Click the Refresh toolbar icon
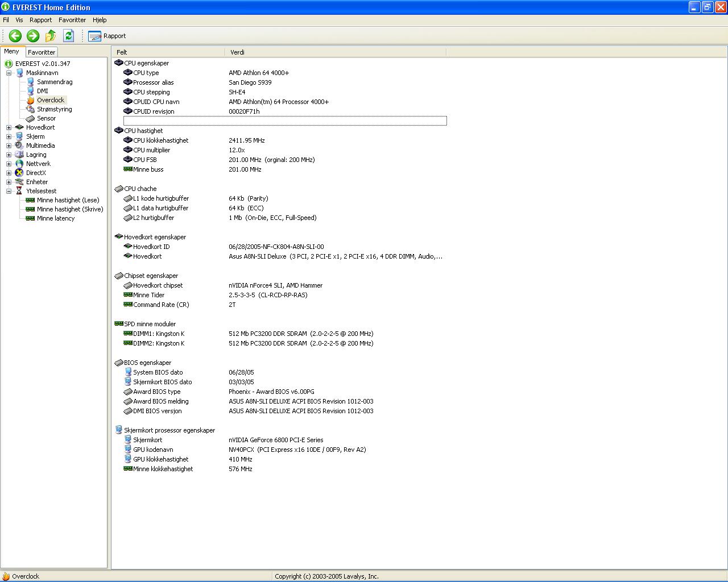This screenshot has height=582, width=728. 69,36
